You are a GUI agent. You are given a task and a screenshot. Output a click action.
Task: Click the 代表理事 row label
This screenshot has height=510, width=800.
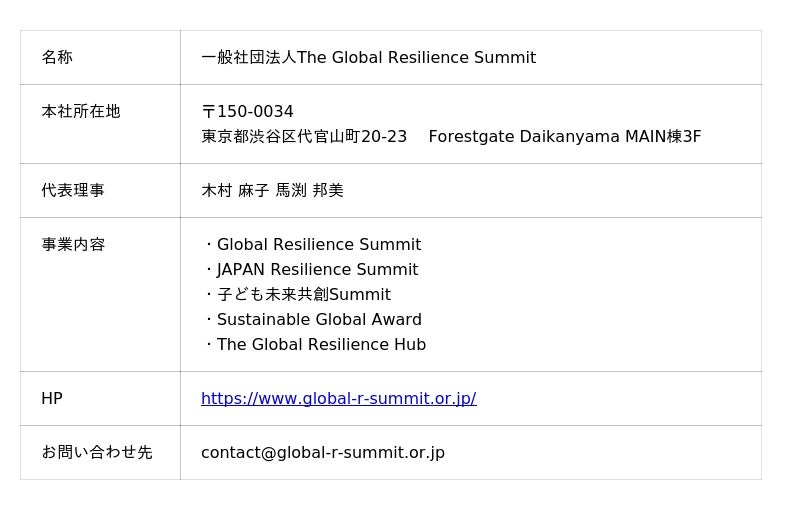pos(72,191)
